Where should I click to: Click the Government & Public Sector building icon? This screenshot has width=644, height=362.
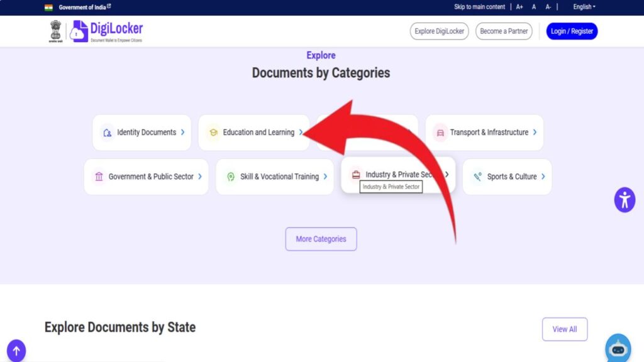[99, 177]
